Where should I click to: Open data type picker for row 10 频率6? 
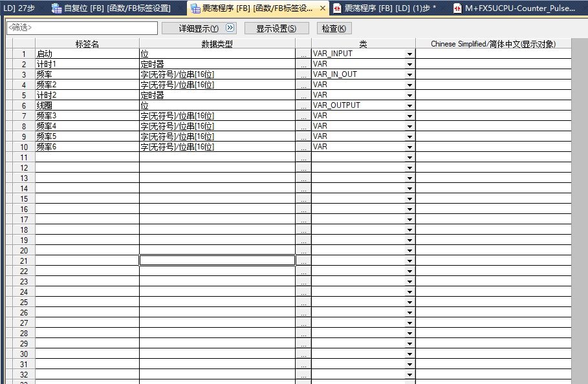pyautogui.click(x=303, y=147)
